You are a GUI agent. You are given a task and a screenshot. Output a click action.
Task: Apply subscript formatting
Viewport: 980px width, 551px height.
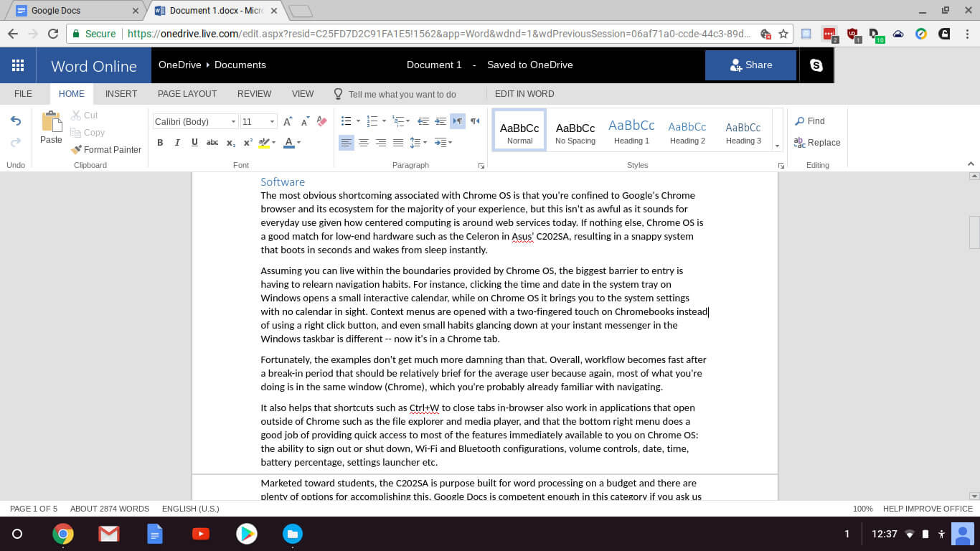231,143
